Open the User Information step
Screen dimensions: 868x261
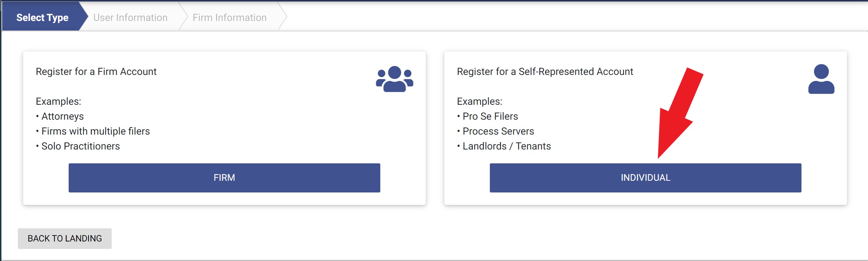pyautogui.click(x=130, y=17)
